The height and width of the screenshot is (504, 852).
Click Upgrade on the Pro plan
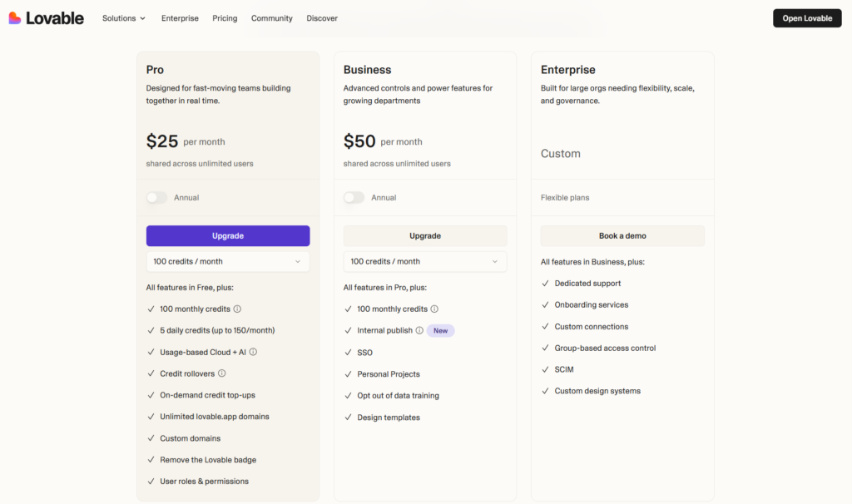click(227, 235)
